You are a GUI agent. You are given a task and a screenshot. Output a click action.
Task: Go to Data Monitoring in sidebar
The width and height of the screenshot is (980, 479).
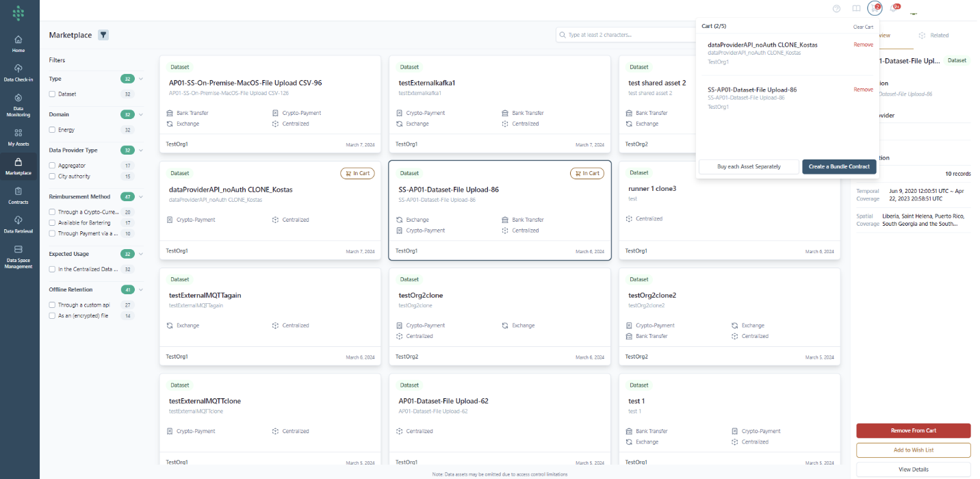pyautogui.click(x=18, y=105)
